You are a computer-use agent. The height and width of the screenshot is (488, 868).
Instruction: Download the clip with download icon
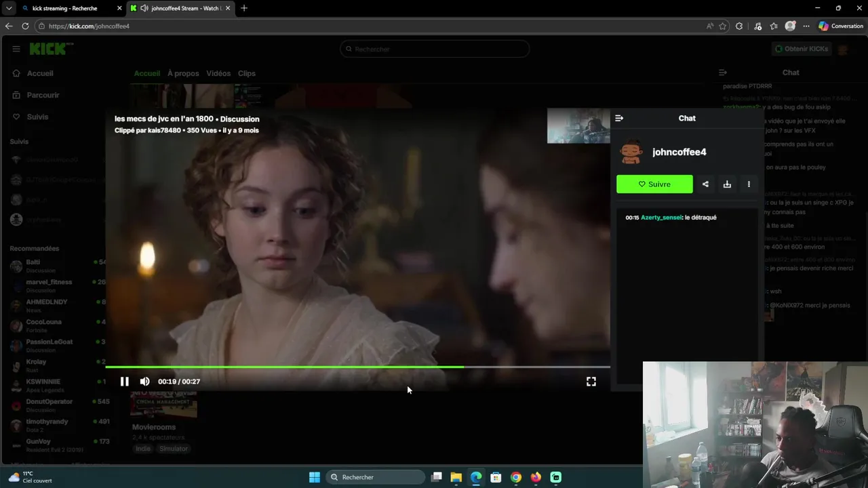pos(727,184)
